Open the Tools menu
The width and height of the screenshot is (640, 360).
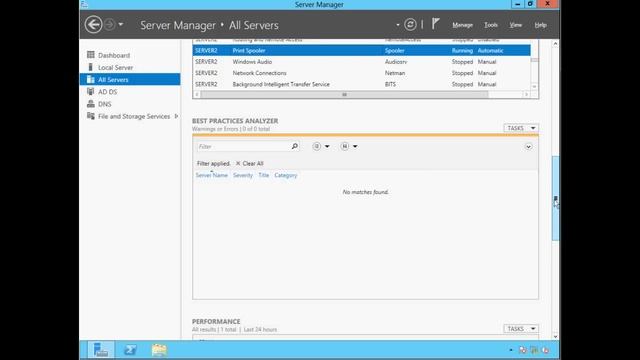(491, 25)
